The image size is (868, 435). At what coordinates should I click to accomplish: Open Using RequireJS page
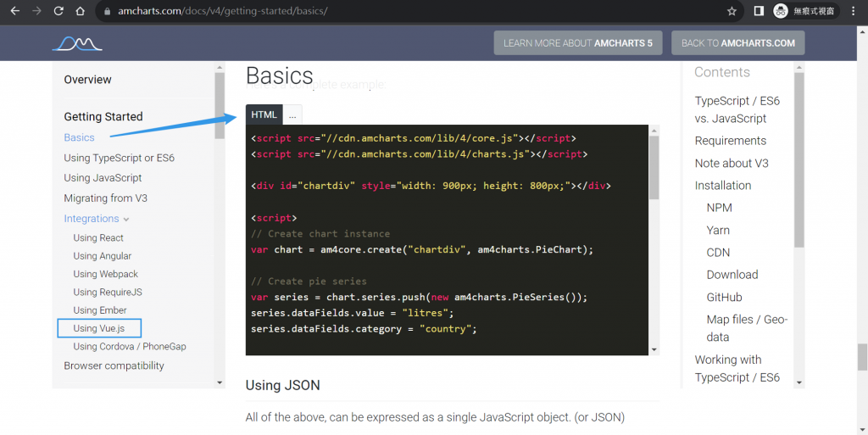coord(108,293)
